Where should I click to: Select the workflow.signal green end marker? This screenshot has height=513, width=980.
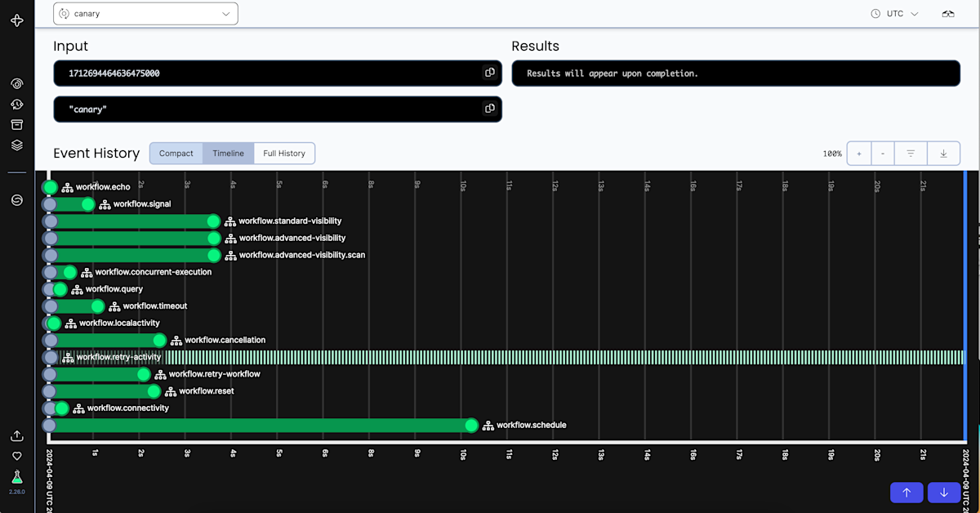pos(88,204)
